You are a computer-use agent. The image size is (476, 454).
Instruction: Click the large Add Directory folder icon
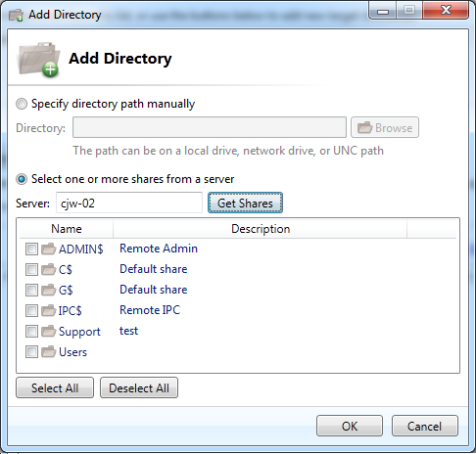click(39, 60)
